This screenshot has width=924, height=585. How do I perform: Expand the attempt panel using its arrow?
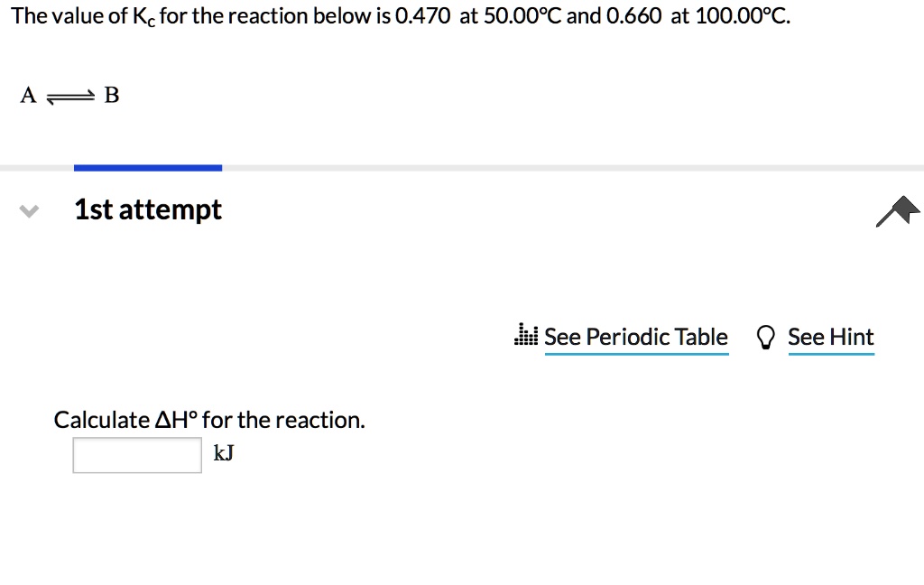(x=28, y=209)
